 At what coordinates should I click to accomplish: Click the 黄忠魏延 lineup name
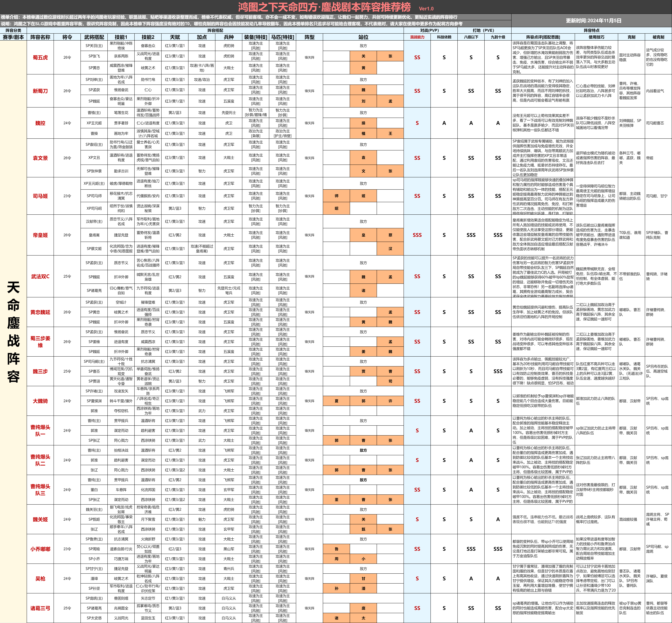coord(40,312)
